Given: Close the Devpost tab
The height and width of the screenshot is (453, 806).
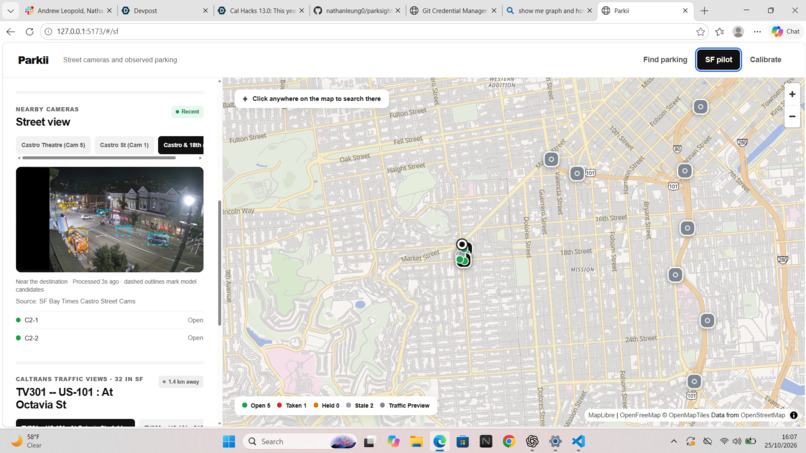Looking at the screenshot, I should pos(205,10).
